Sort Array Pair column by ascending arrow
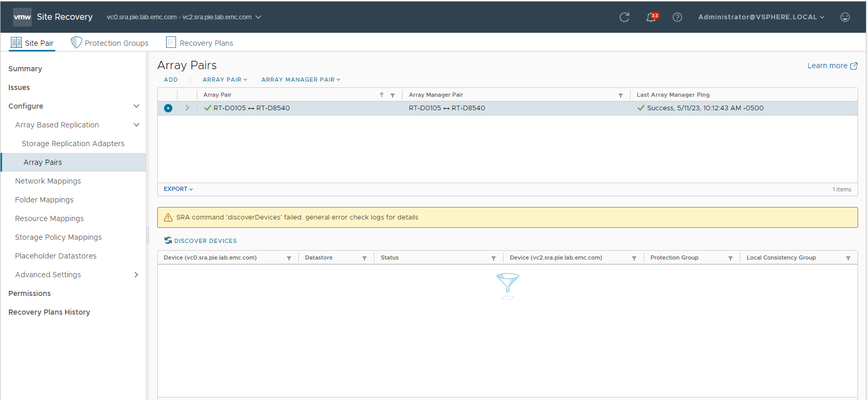 382,95
